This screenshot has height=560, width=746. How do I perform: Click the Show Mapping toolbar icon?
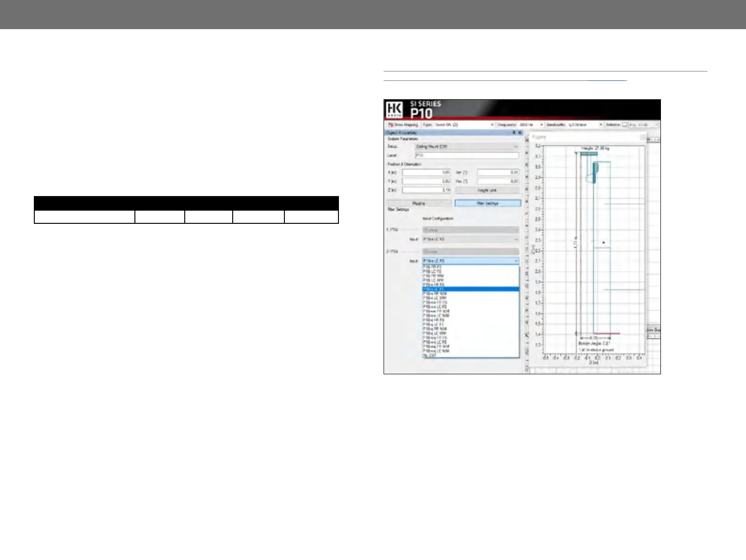coord(390,125)
